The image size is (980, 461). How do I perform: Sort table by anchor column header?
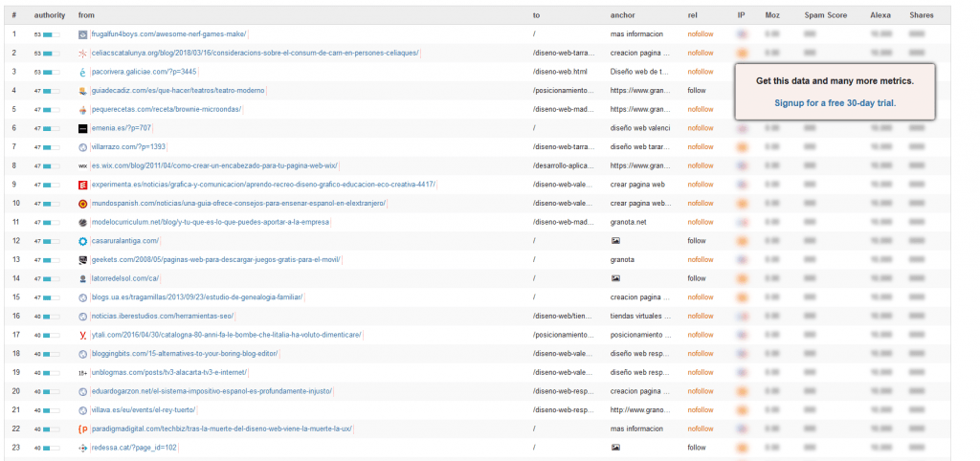(620, 15)
